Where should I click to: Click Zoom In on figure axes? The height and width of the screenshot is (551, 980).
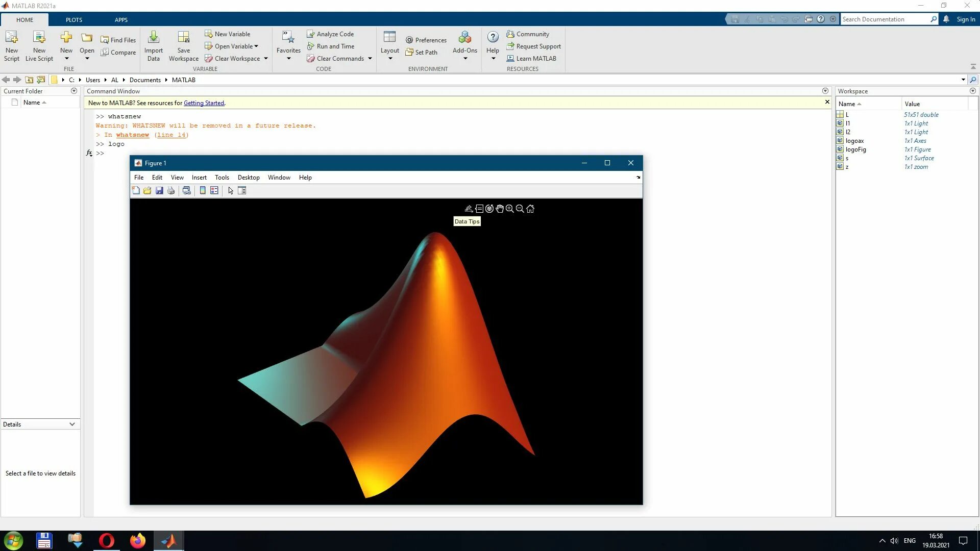click(x=509, y=209)
